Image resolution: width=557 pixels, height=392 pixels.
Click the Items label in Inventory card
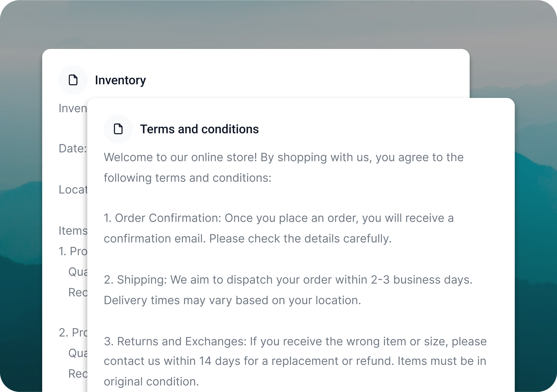73,231
